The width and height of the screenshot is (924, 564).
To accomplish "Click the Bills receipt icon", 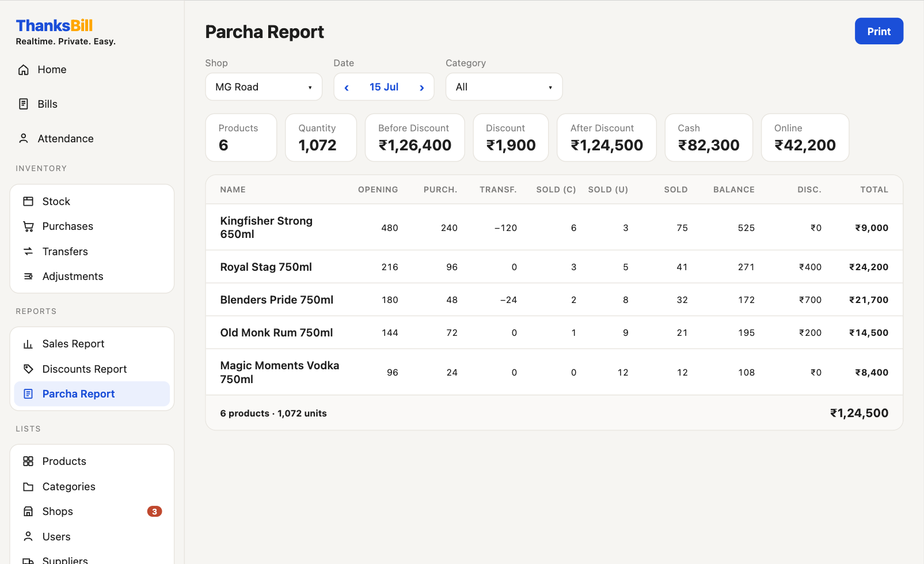I will tap(24, 104).
